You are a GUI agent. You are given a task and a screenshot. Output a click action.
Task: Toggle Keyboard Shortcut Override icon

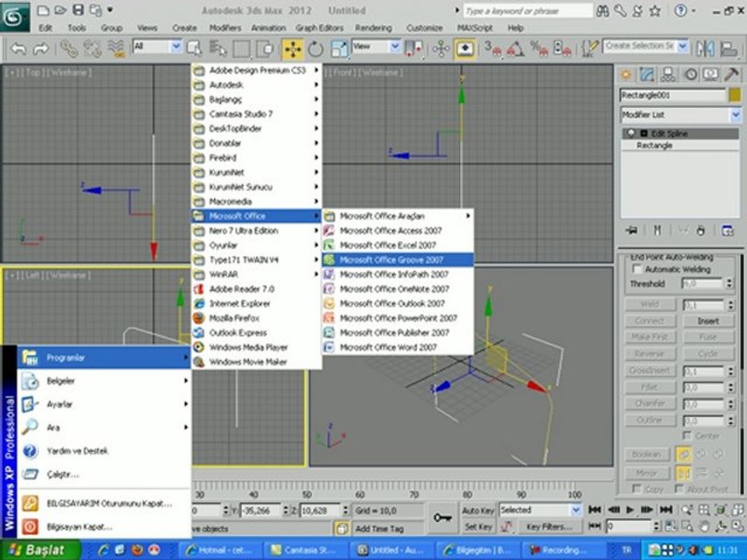[x=465, y=49]
